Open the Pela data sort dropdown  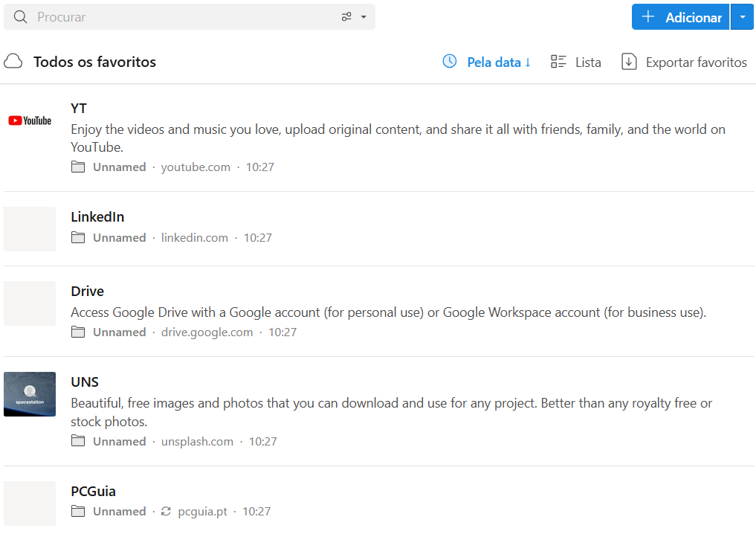click(x=498, y=62)
